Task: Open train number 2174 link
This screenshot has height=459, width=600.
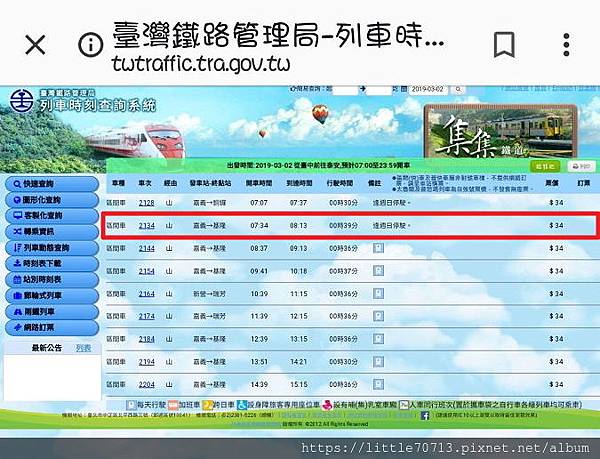Action: click(x=147, y=316)
